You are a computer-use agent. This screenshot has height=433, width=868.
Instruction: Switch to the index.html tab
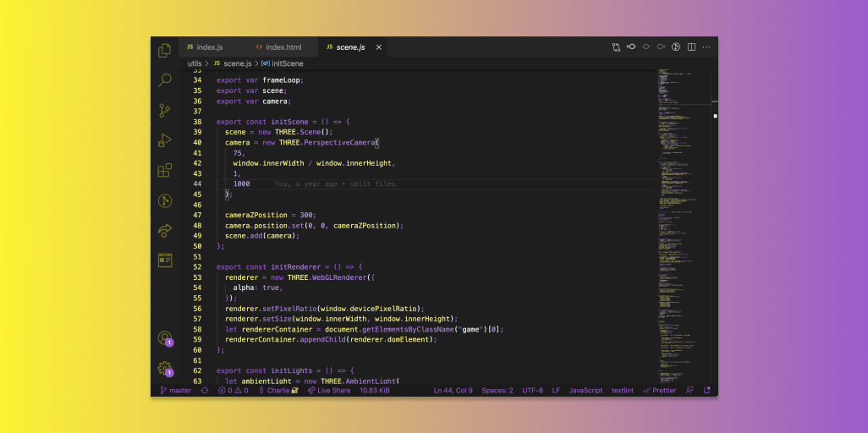pos(283,47)
